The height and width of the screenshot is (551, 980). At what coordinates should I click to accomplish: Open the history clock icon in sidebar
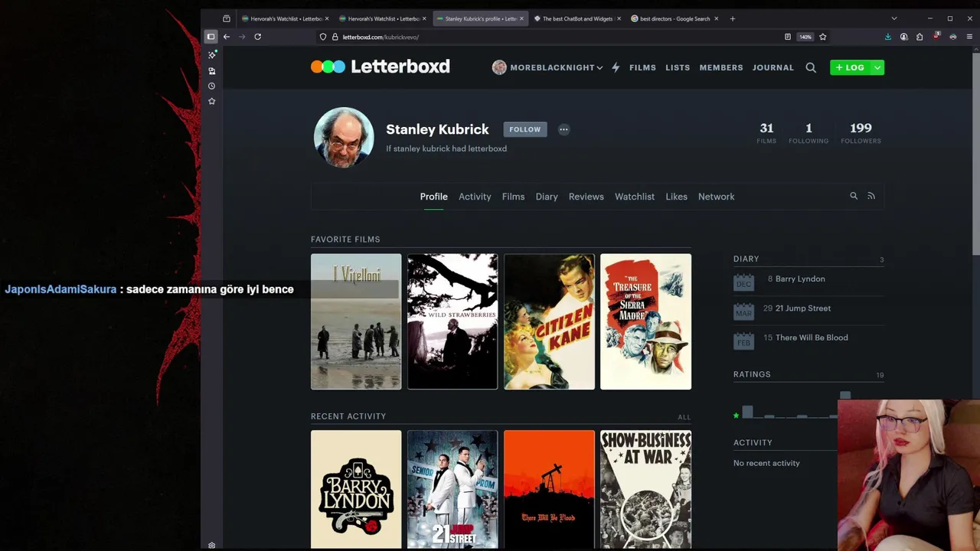tap(212, 86)
